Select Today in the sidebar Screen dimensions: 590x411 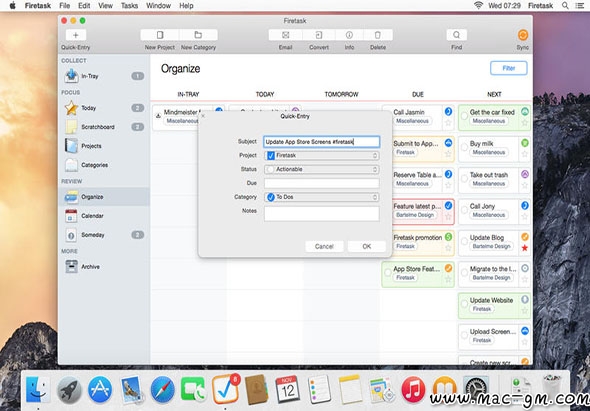(103, 108)
